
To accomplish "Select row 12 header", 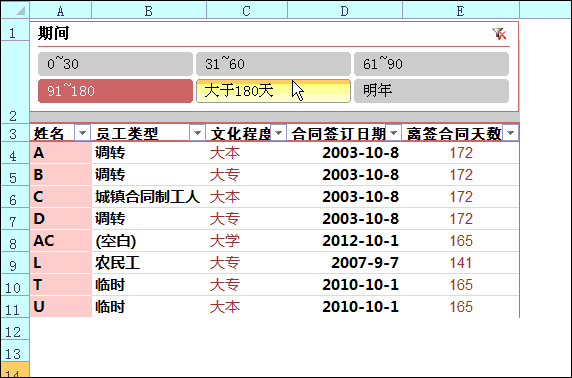I will [x=15, y=329].
